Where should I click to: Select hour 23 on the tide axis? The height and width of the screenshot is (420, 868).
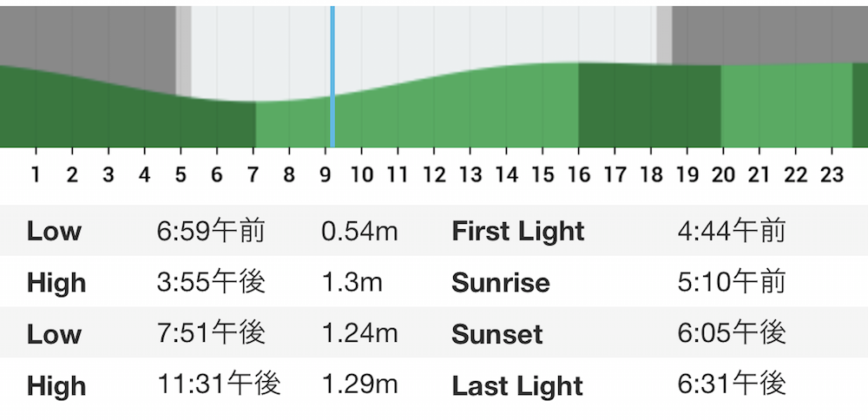832,175
